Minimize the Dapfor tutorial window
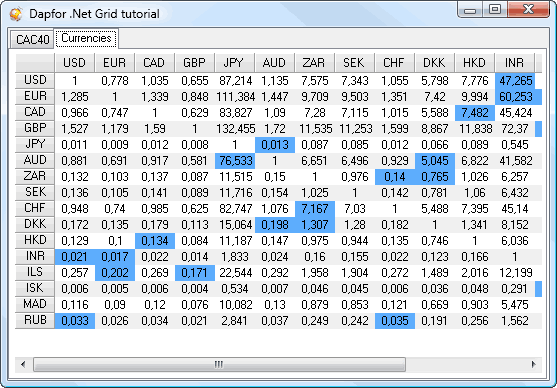Image resolution: width=557 pixels, height=388 pixels. tap(470, 9)
